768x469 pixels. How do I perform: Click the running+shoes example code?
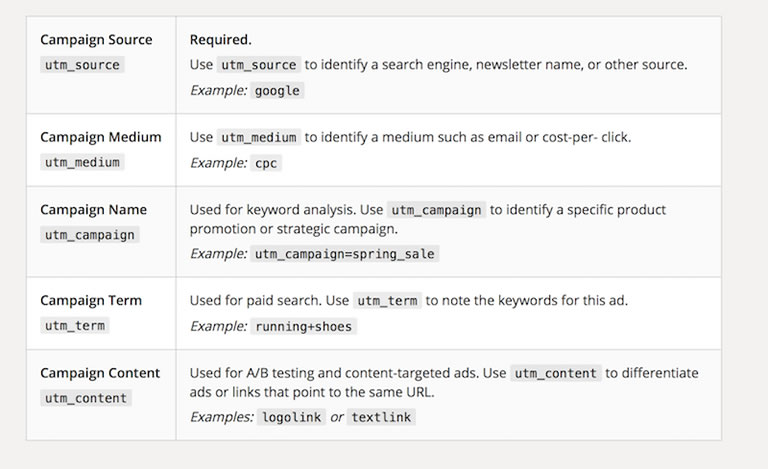(303, 326)
